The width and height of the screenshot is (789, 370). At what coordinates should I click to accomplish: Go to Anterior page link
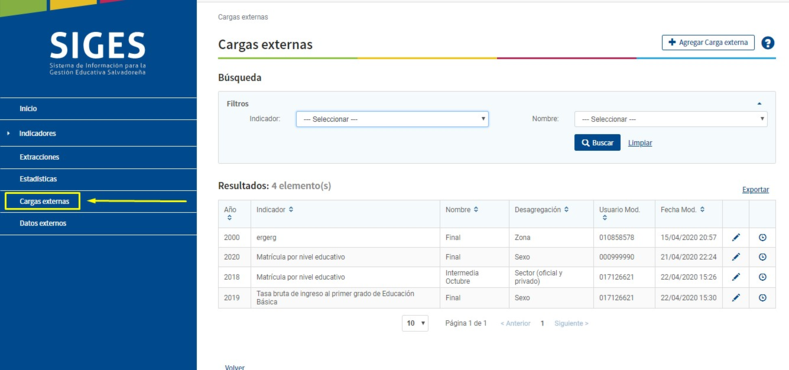[x=515, y=323]
